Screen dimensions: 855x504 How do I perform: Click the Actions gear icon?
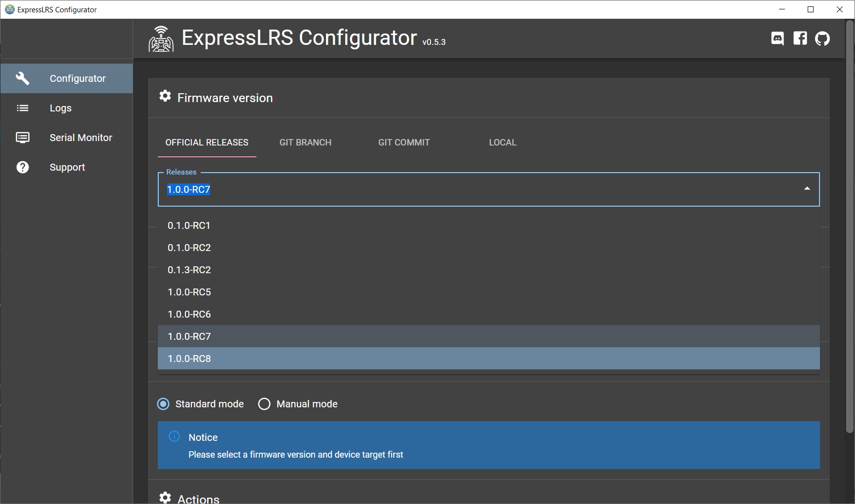click(x=165, y=498)
